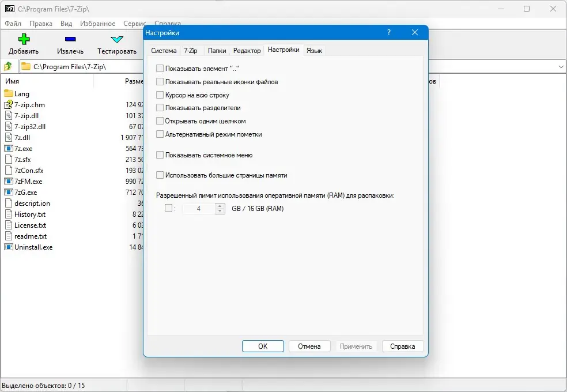Open the Файл menu

pos(13,24)
